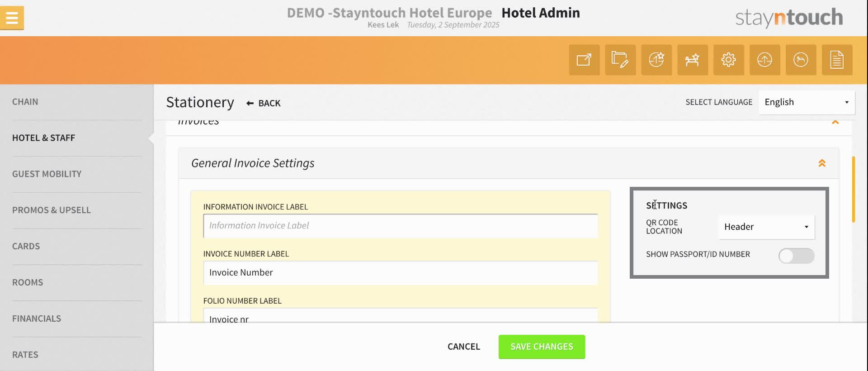Click Cancel button
Image resolution: width=868 pixels, height=371 pixels.
click(464, 347)
